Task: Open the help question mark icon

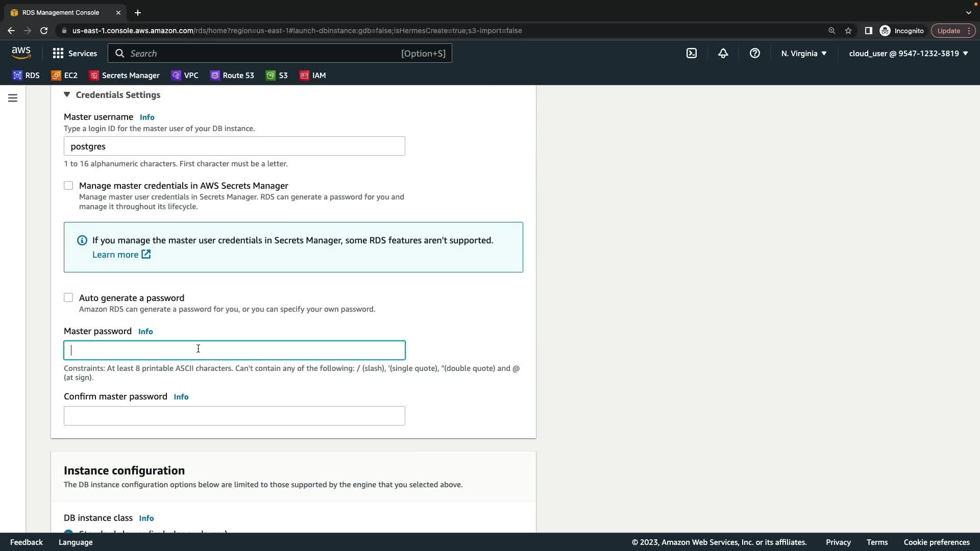Action: point(755,53)
